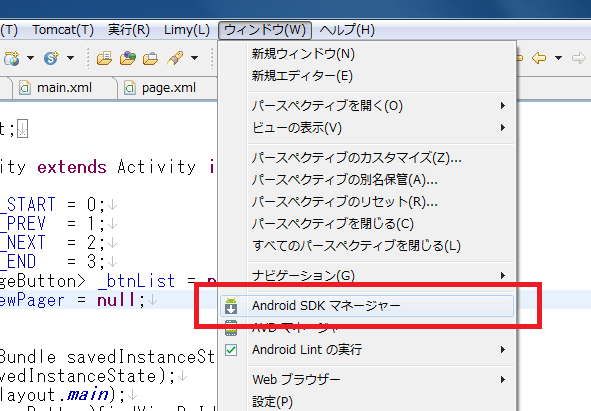Expand パースペクティブを開く(O) submenu
The height and width of the screenshot is (411, 591).
(x=380, y=106)
